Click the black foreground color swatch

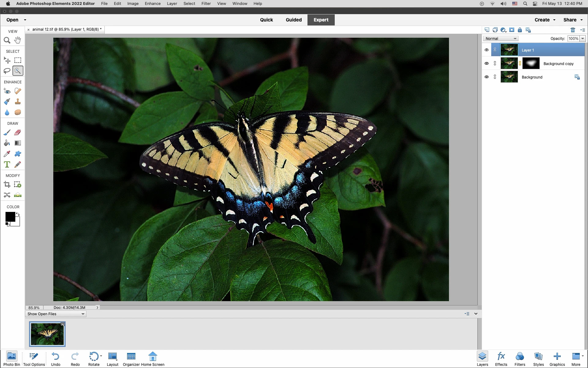click(10, 217)
